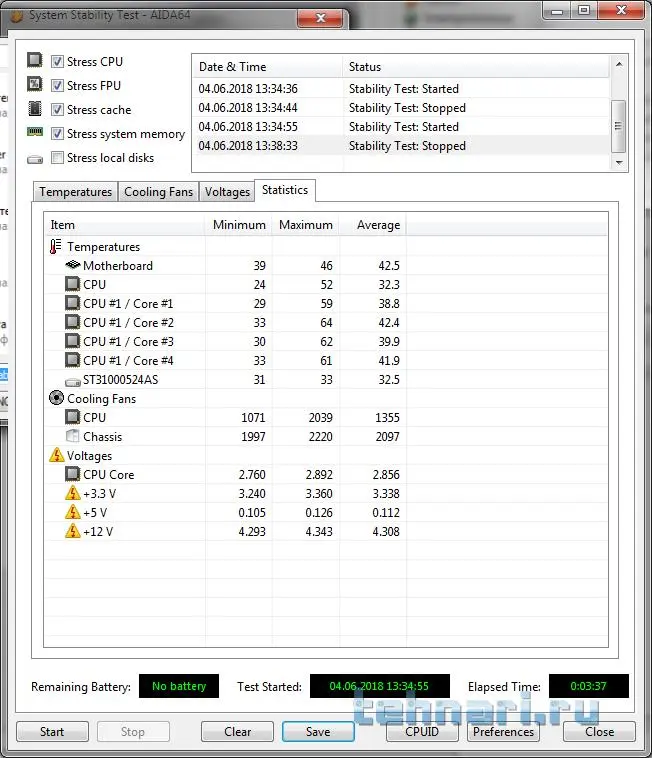Click the Save button

[318, 731]
